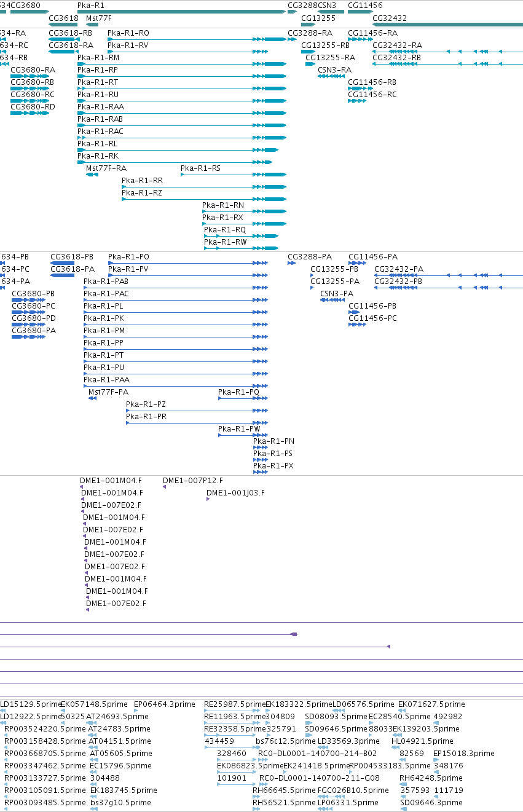Open transcript Pka-R1-RAC
523x812 pixels.
(101, 132)
